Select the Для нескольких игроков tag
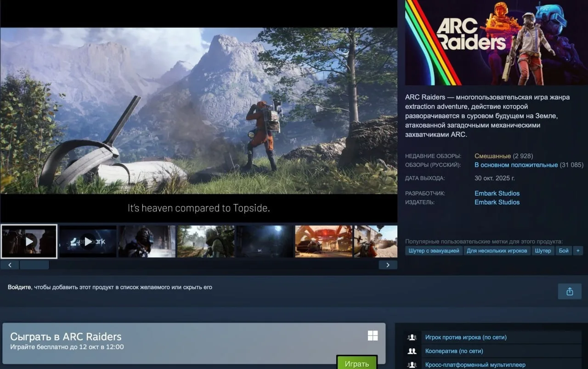The width and height of the screenshot is (588, 369). [x=497, y=251]
